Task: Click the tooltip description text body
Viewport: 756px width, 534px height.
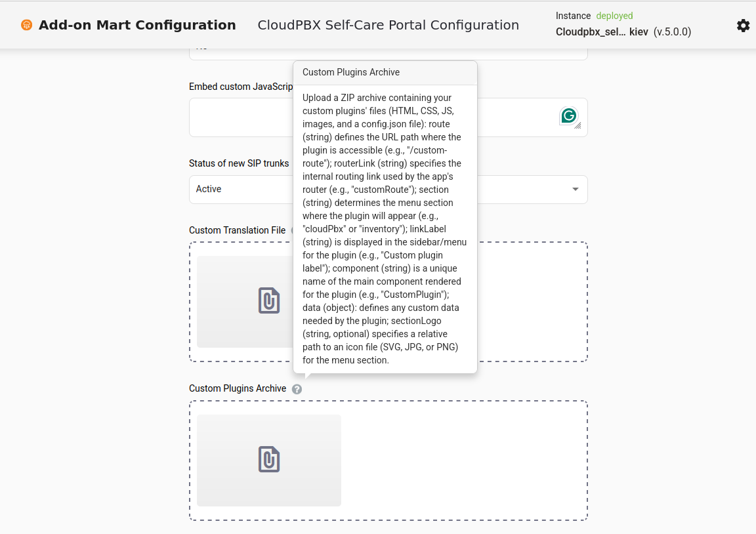Action: [x=385, y=229]
